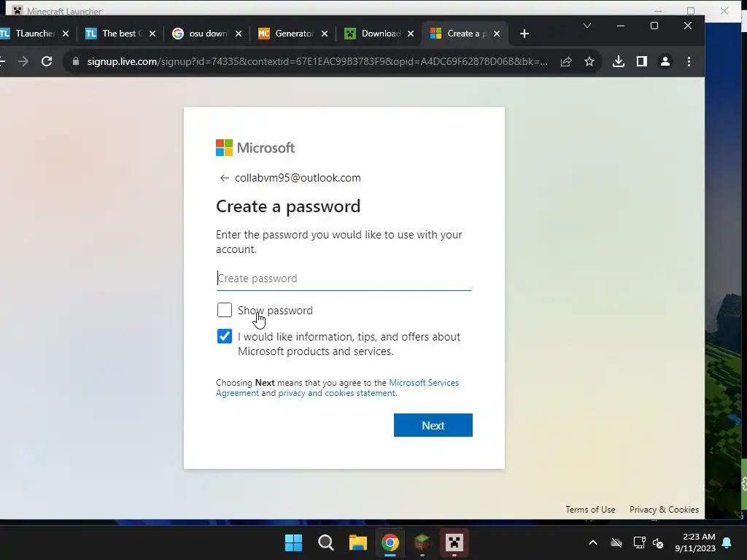This screenshot has height=560, width=747.
Task: Open the Privacy & Cookies footer link
Action: [x=664, y=510]
